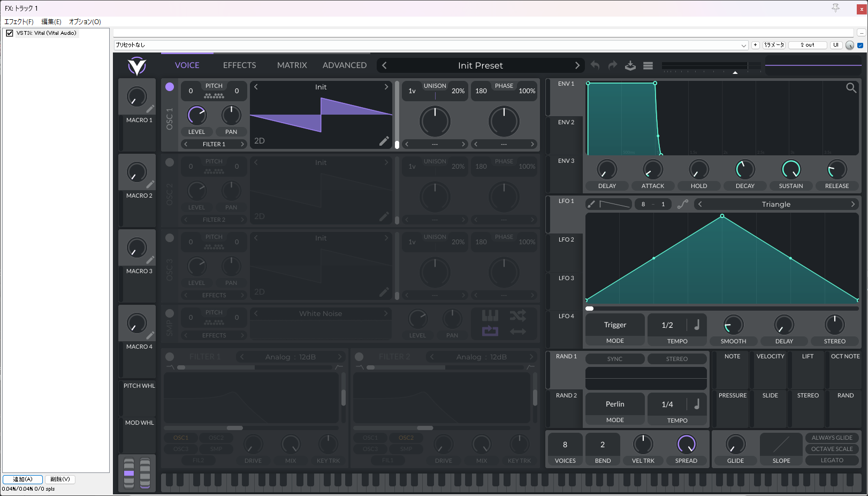Click envelope magnifier zoom icon
The height and width of the screenshot is (496, 868).
click(851, 87)
